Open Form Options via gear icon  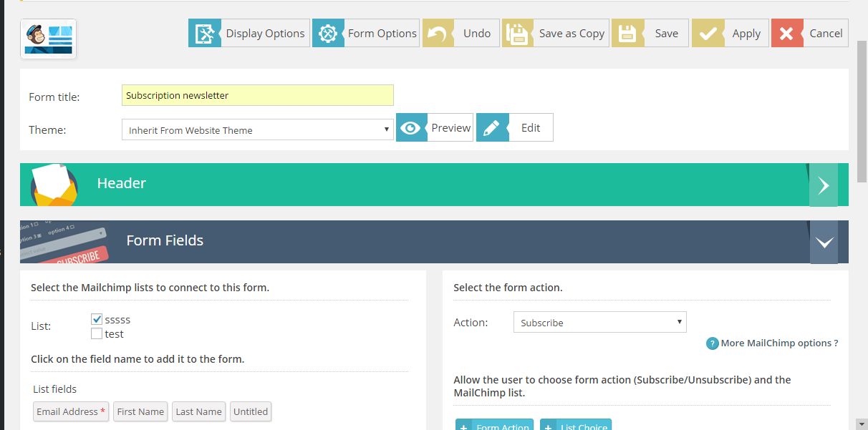point(328,33)
